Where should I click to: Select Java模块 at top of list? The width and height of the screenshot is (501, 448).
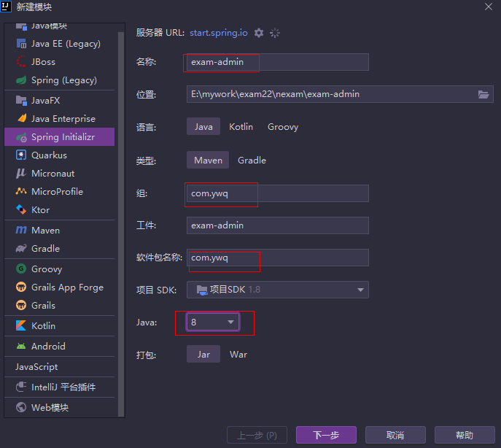(59, 27)
